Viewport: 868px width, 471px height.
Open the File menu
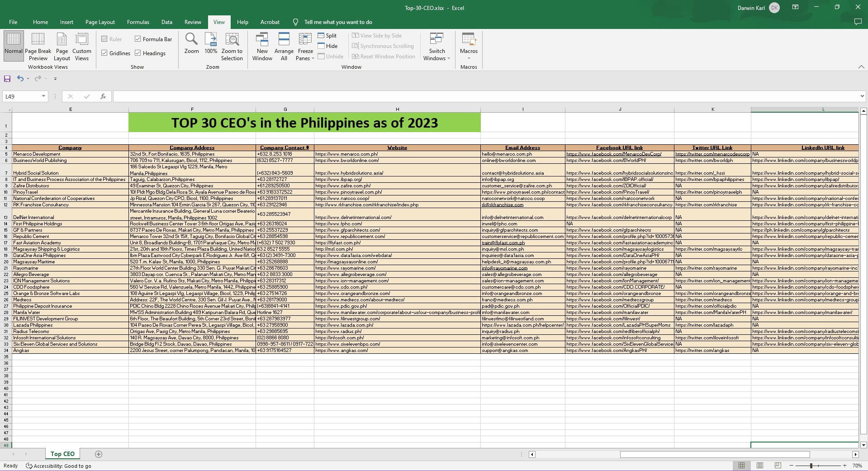[13, 22]
